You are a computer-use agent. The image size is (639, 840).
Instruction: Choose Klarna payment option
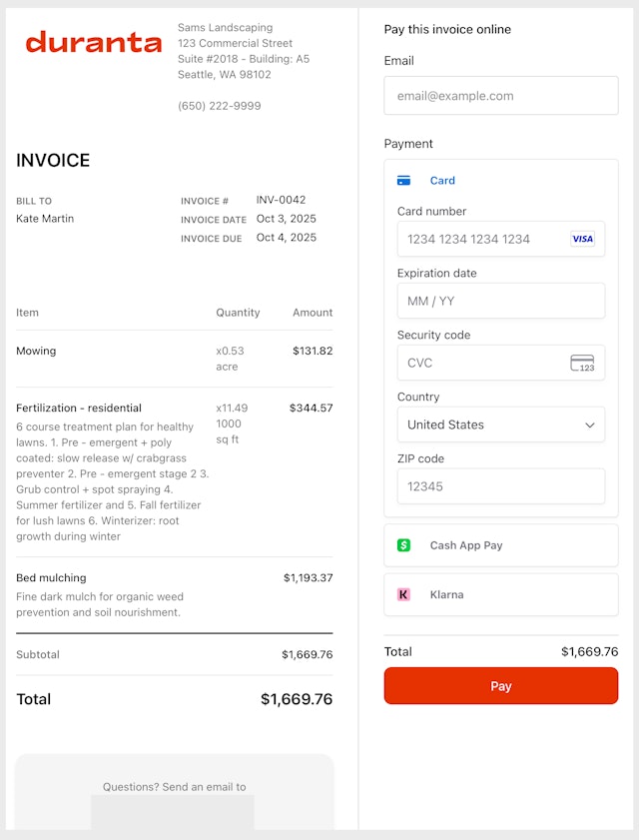pyautogui.click(x=446, y=594)
